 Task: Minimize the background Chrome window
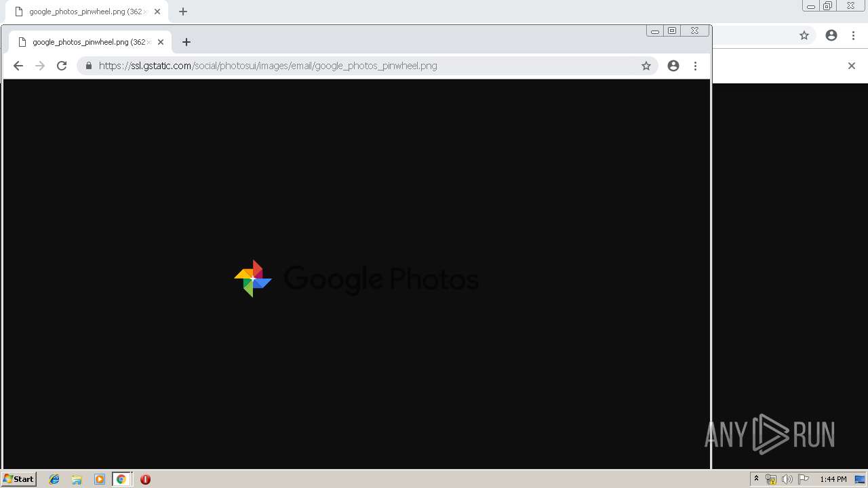click(x=810, y=6)
